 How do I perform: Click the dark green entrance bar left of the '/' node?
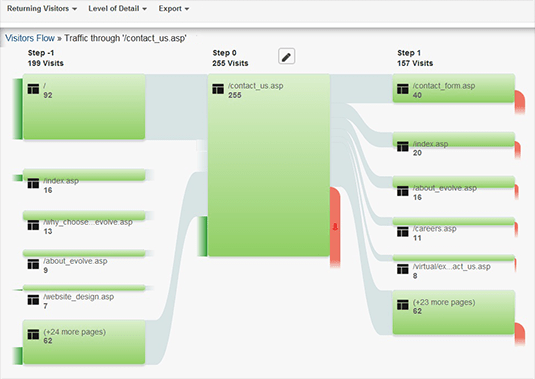tap(18, 109)
